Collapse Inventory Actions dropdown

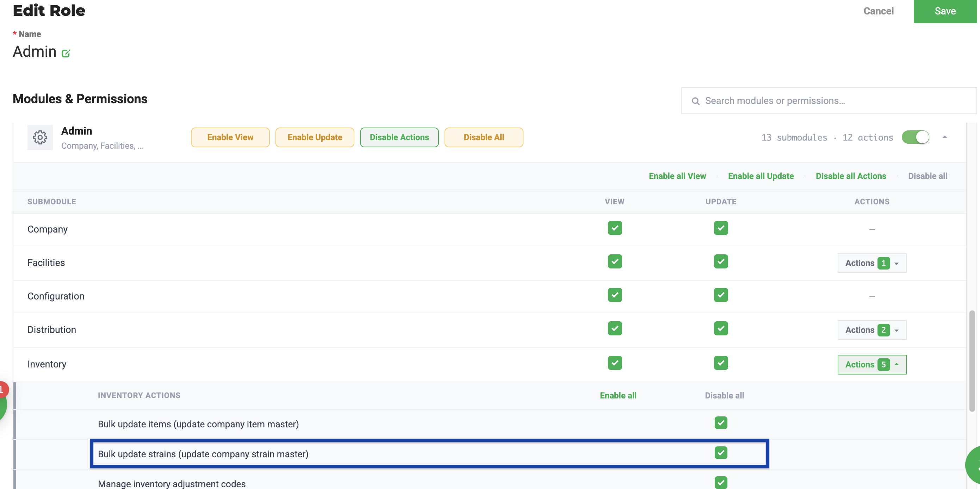[872, 365]
